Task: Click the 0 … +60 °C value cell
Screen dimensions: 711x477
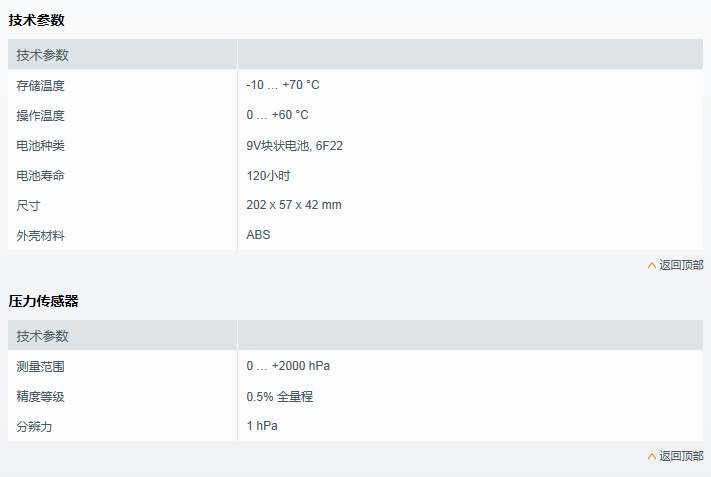Action: pos(277,115)
